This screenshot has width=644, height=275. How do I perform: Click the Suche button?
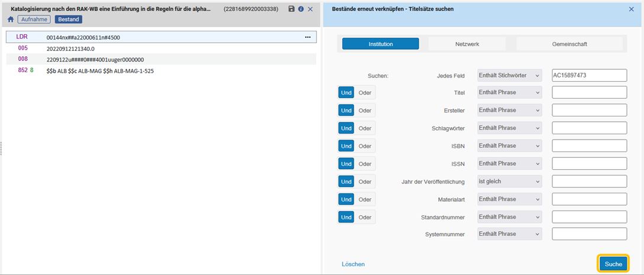613,264
